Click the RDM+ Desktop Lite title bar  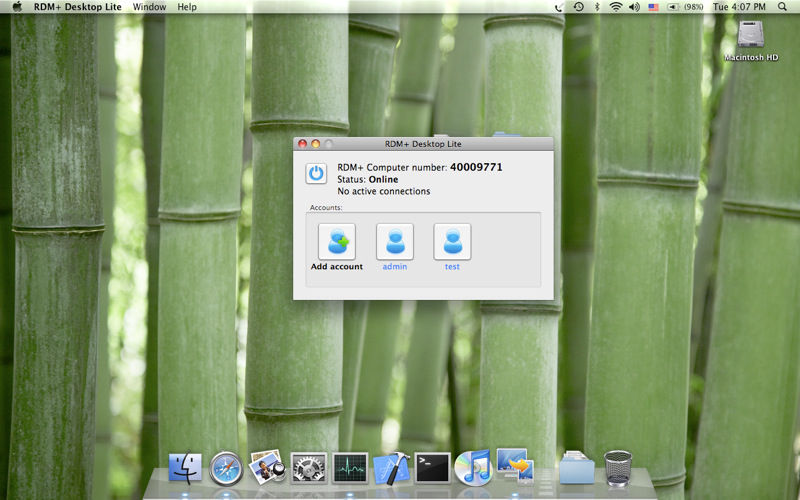tap(423, 144)
